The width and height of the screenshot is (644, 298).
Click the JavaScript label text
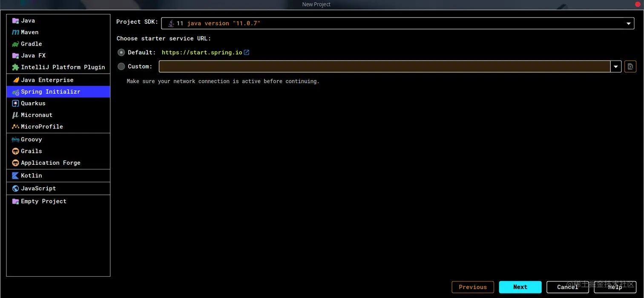pyautogui.click(x=38, y=188)
